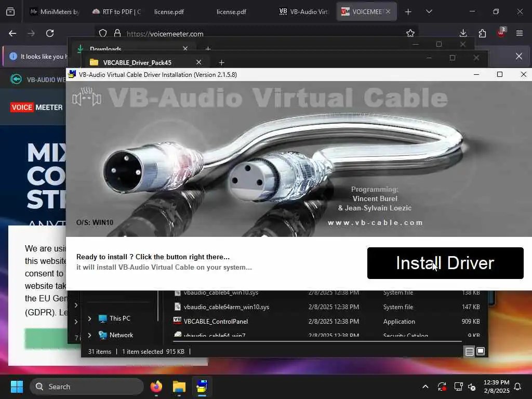Click the taskbar Search box

tap(87, 387)
